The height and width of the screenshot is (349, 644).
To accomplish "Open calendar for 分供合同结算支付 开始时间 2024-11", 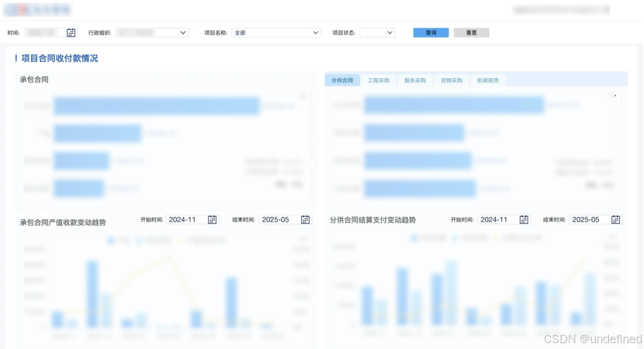I will tap(524, 220).
